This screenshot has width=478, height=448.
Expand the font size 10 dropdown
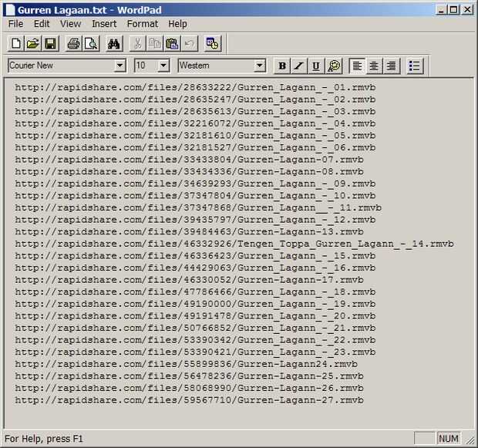[163, 66]
